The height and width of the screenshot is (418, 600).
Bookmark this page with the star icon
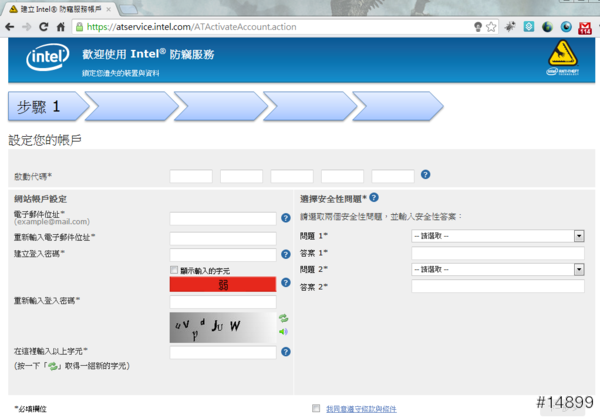pyautogui.click(x=491, y=27)
